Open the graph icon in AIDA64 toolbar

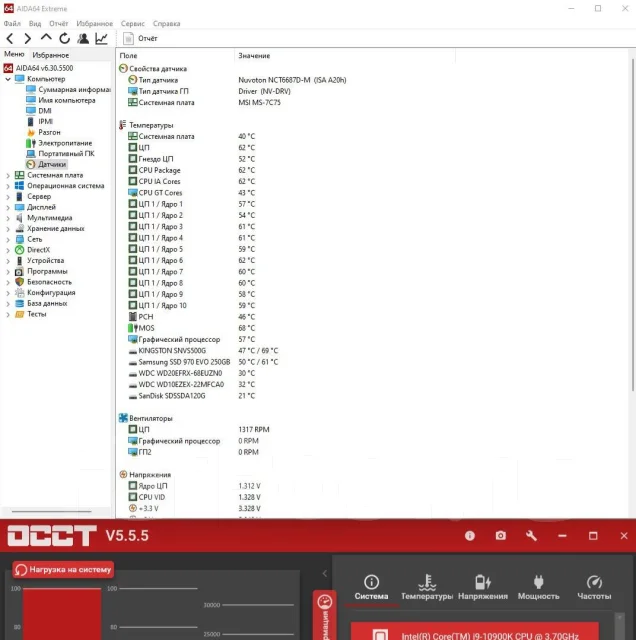101,38
